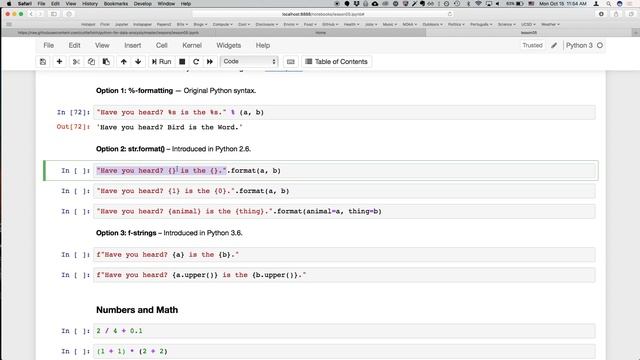Expand the GitHub bookmarks folder
This screenshot has width=640, height=360.
coord(330,24)
